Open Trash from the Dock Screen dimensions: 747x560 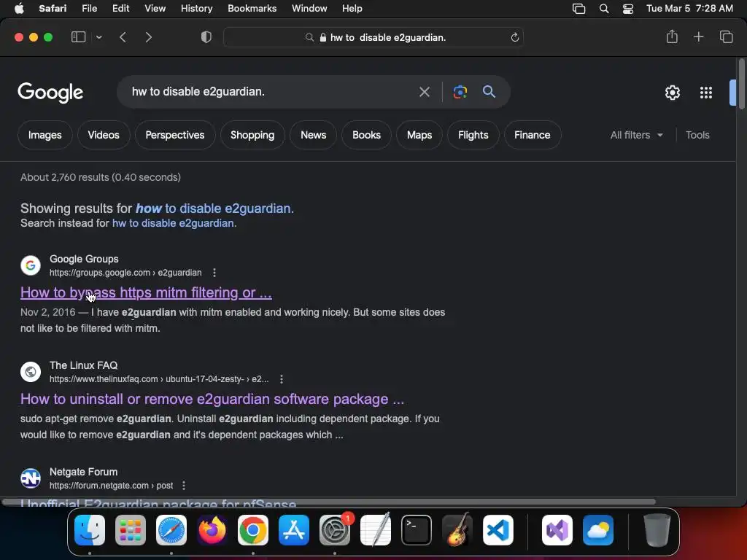(657, 530)
